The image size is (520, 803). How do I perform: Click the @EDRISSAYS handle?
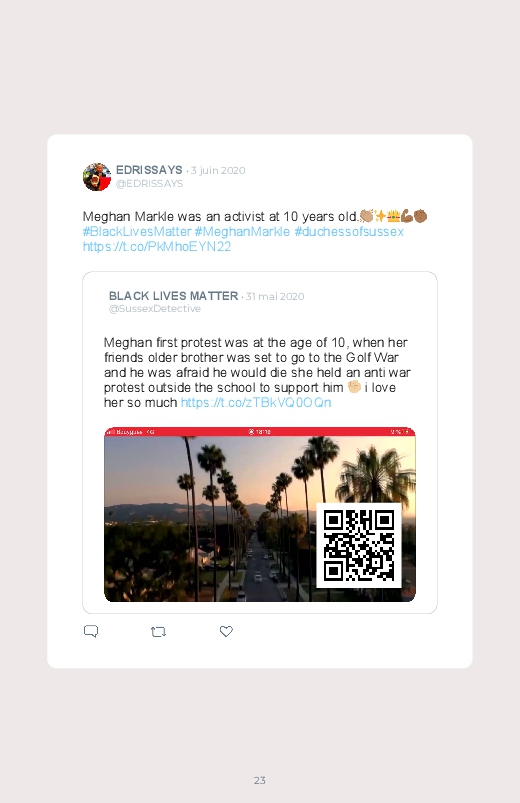point(149,183)
